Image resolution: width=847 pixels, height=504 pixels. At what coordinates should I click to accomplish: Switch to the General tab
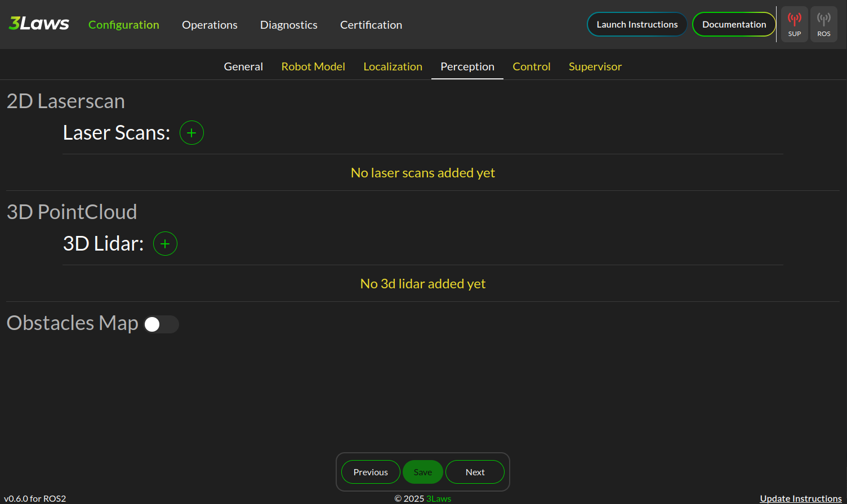point(243,66)
